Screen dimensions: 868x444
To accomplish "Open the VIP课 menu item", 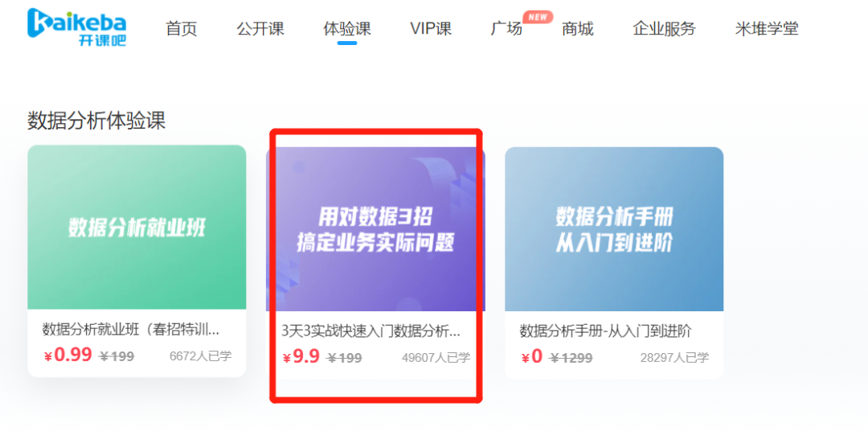I will pos(431,28).
